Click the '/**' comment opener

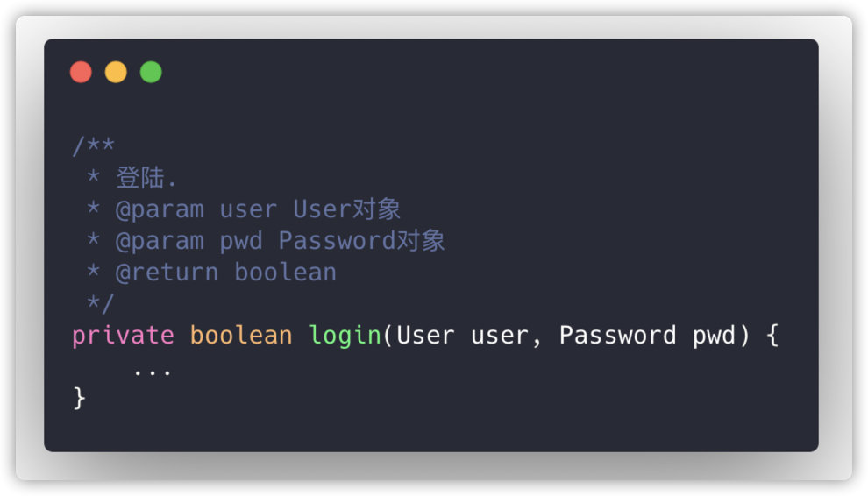pos(93,146)
